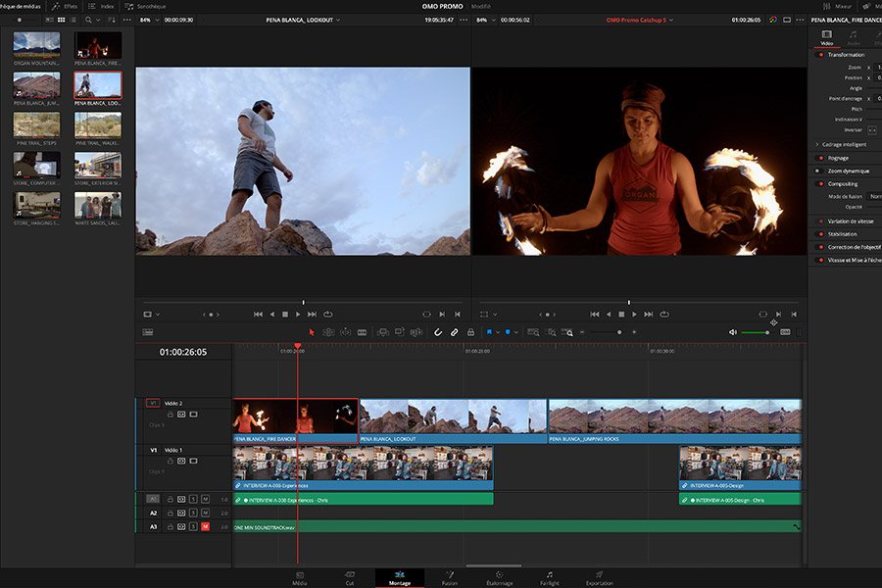This screenshot has width=882, height=588.
Task: Switch to the Fairlight page
Action: point(549,578)
